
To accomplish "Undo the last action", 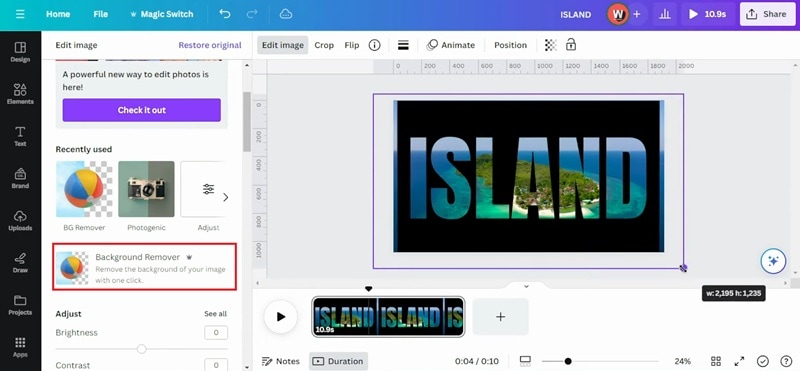I will coord(225,14).
